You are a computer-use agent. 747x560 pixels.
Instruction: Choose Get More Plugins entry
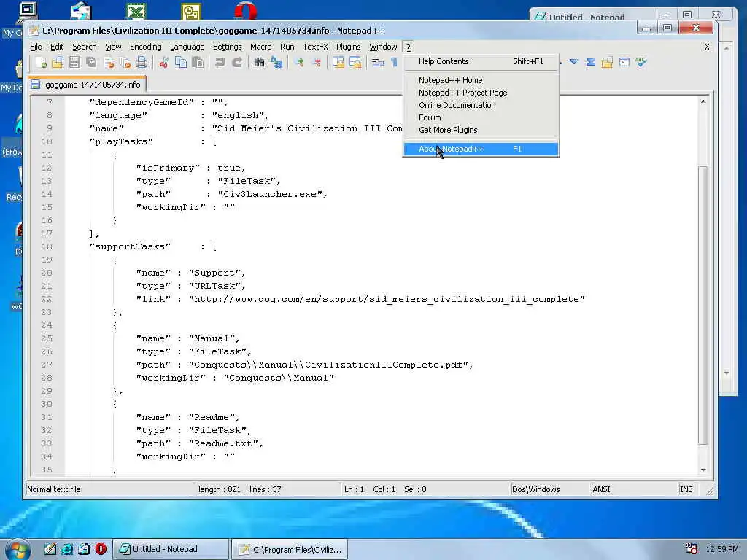[x=481, y=130]
